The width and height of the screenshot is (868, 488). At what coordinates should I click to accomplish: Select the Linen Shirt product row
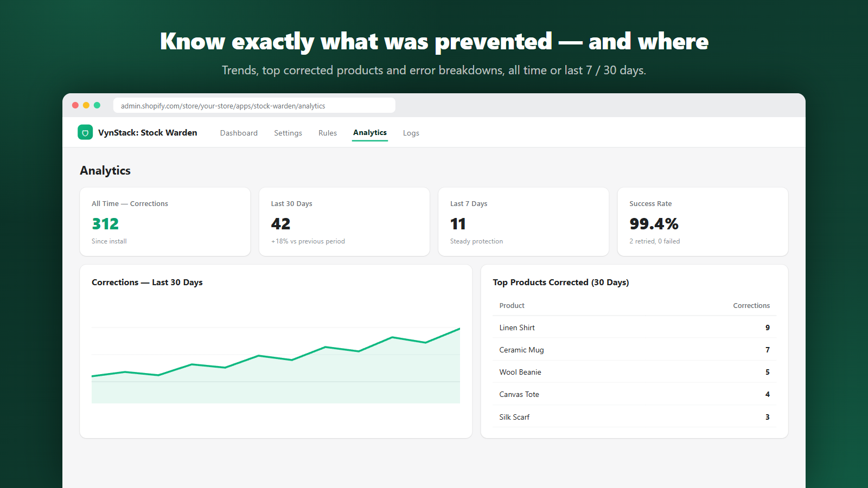point(634,328)
